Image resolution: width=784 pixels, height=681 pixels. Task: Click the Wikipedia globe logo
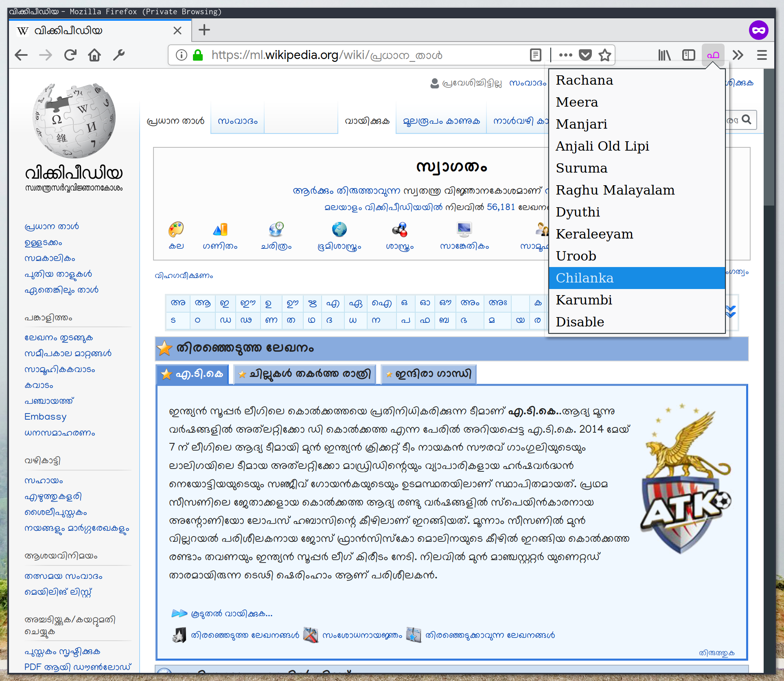[x=74, y=120]
